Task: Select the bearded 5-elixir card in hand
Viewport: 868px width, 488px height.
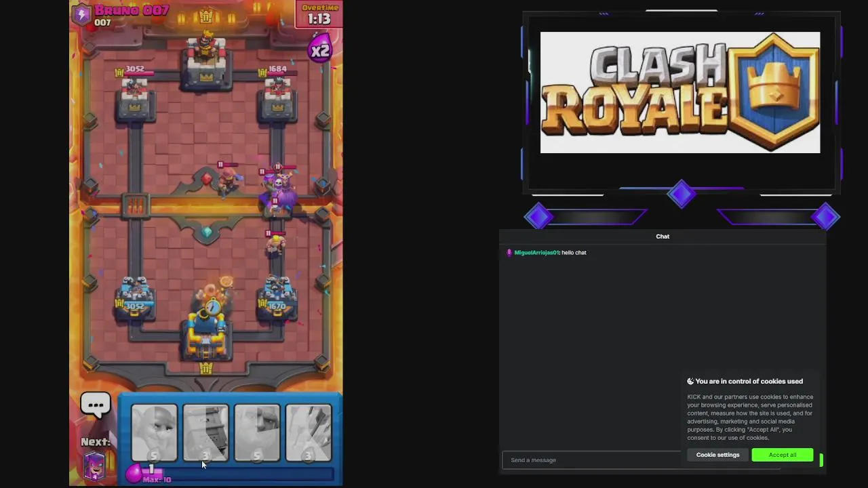Action: coord(257,433)
